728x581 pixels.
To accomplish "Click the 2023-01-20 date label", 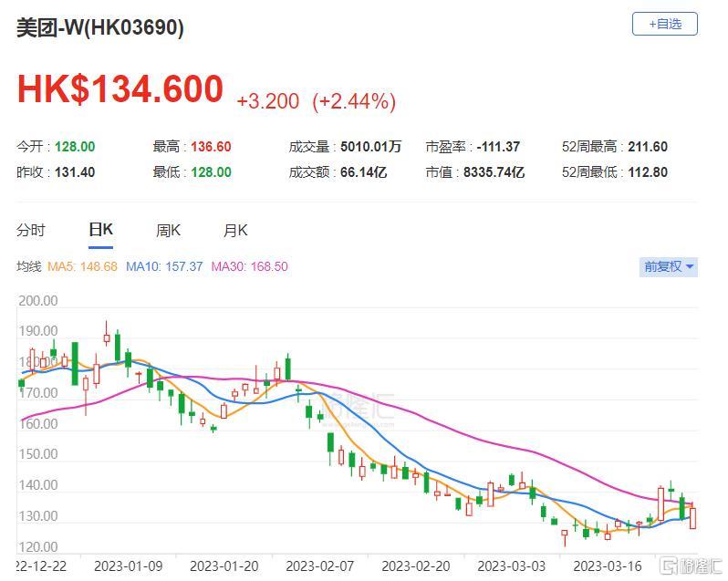I will tap(224, 566).
